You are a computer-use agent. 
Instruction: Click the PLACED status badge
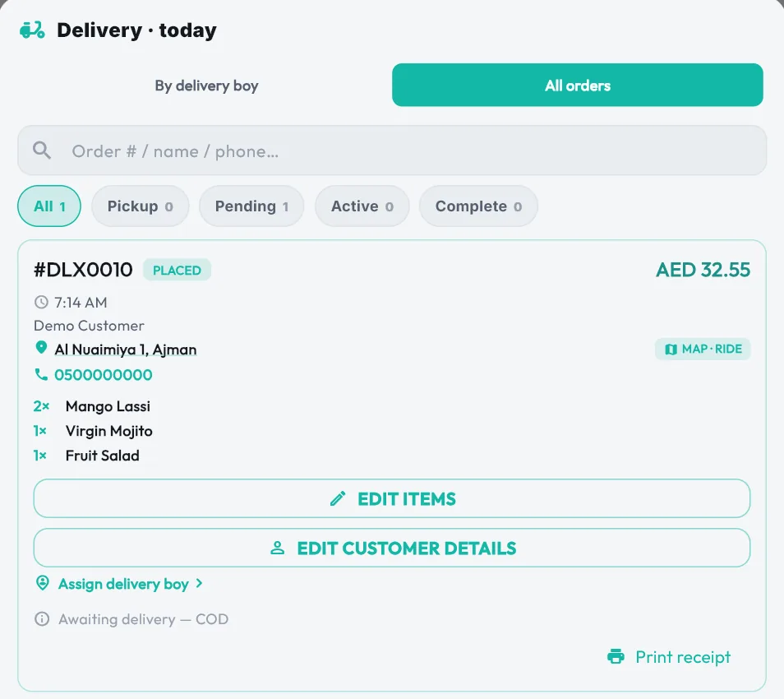(177, 271)
